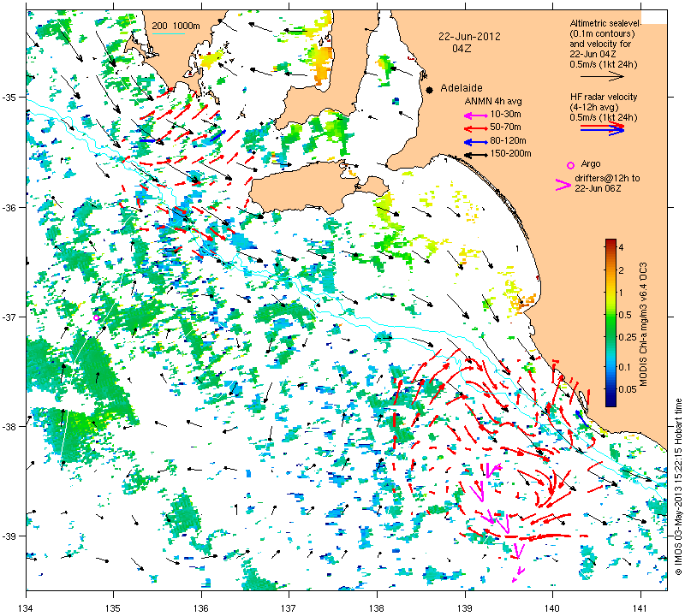Viewport: 685px width, 616px height.
Task: Click the red 50-70m legend arrow
Action: tap(475, 128)
